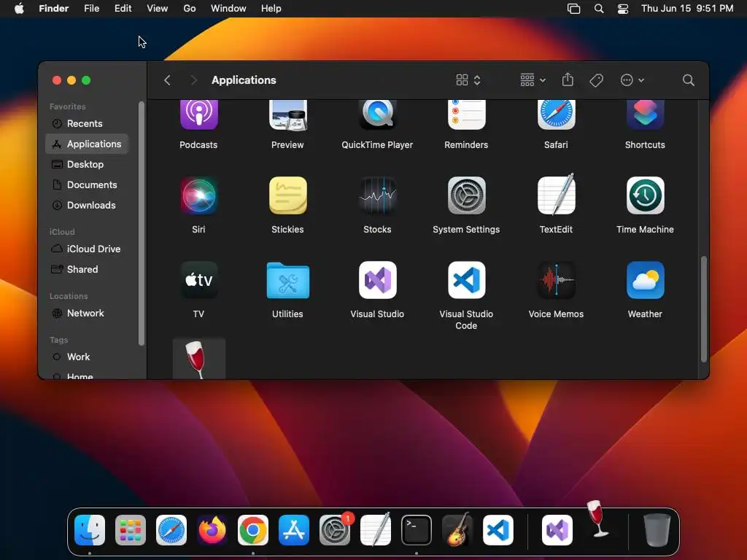
Task: Select the Weather app icon
Action: point(645,280)
